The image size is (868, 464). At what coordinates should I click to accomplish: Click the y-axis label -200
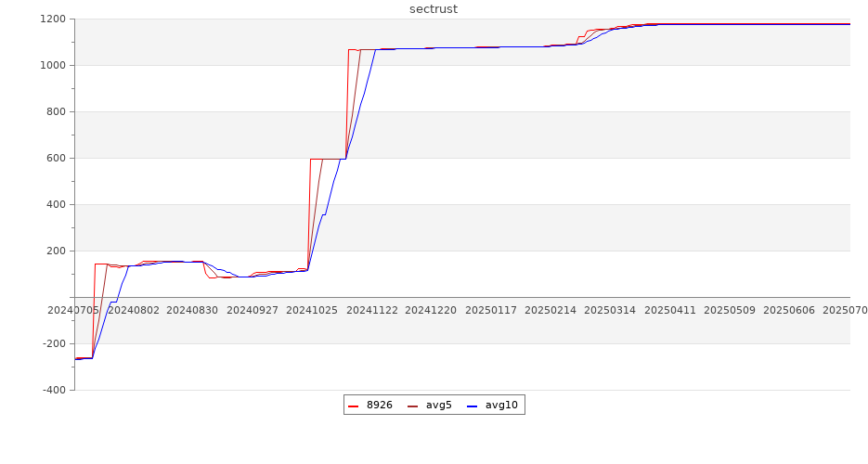point(54,343)
